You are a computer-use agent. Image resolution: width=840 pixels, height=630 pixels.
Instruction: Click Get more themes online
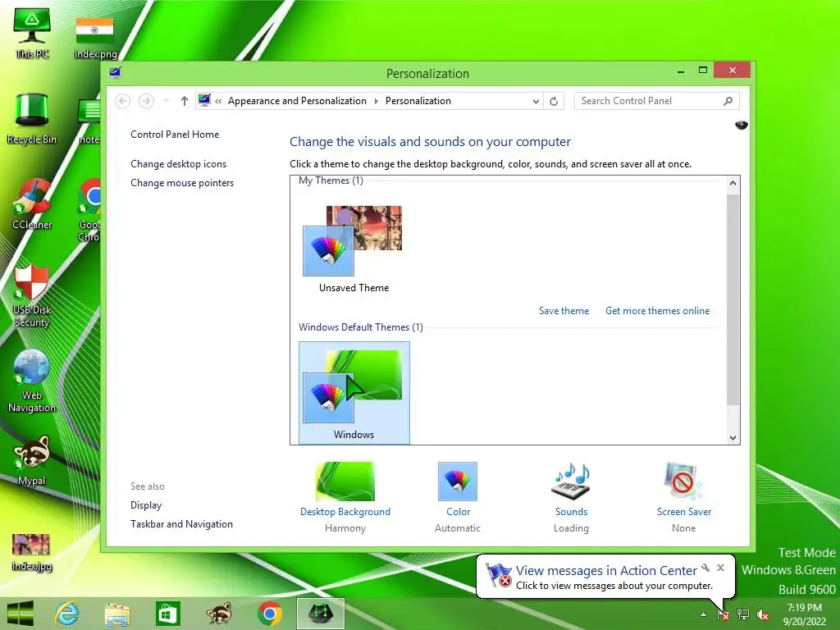point(657,311)
